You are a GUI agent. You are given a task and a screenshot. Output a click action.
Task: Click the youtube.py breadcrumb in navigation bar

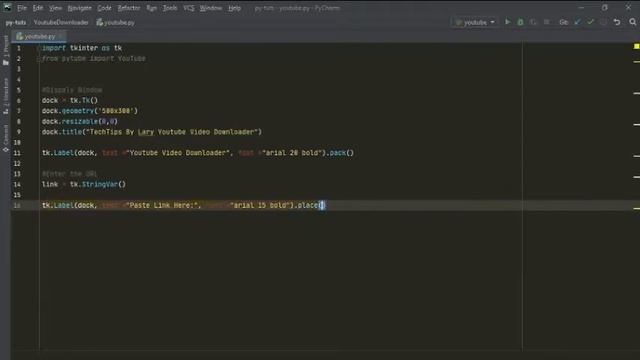pos(116,23)
